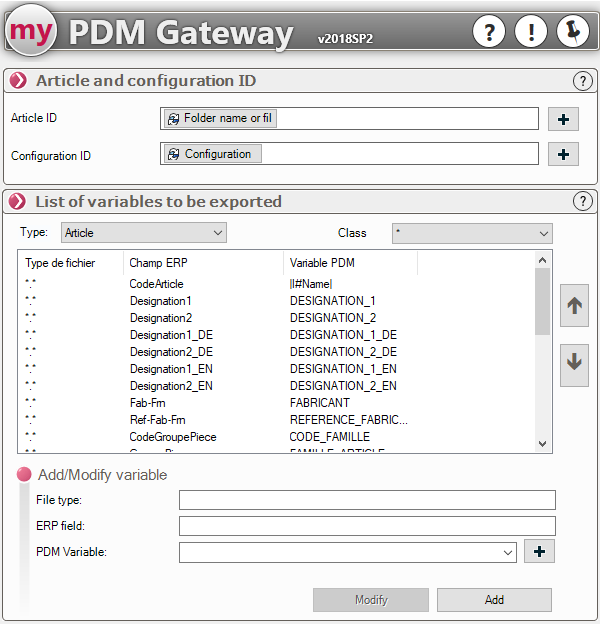Screen dimensions: 600x624
Task: Collapse the Article and configuration ID section
Action: pyautogui.click(x=18, y=81)
